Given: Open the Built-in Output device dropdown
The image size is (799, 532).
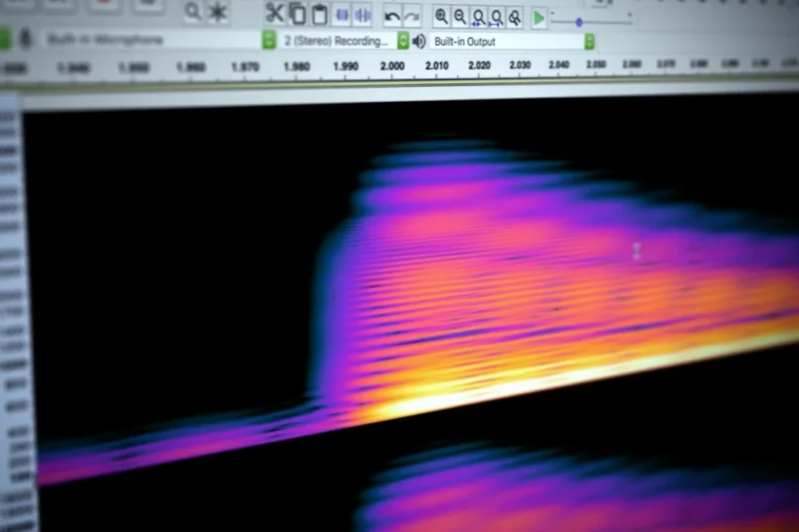Looking at the screenshot, I should (512, 42).
